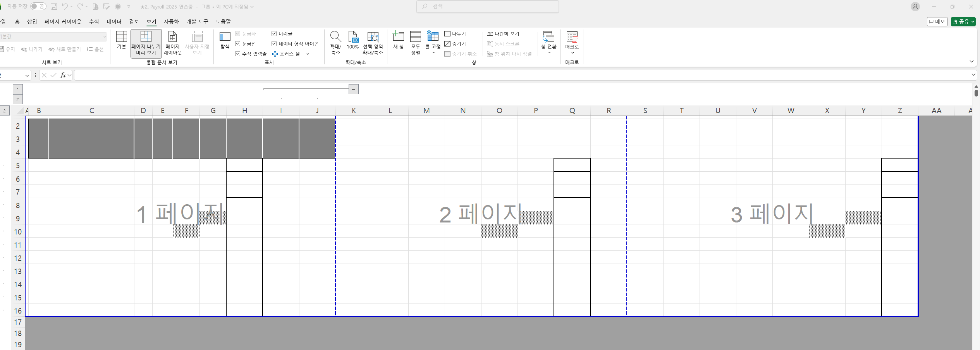Switch to Normal (기본) view

point(121,40)
